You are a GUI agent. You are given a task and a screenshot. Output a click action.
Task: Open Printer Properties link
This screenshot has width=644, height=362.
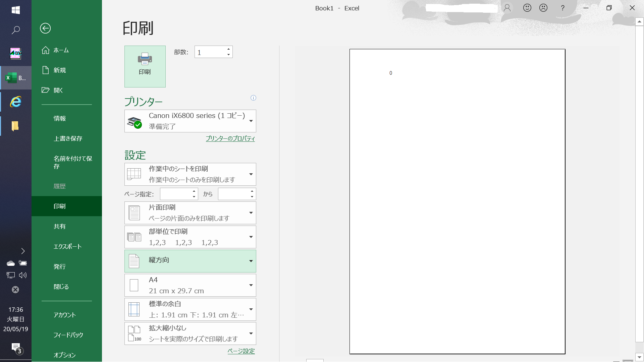(230, 138)
